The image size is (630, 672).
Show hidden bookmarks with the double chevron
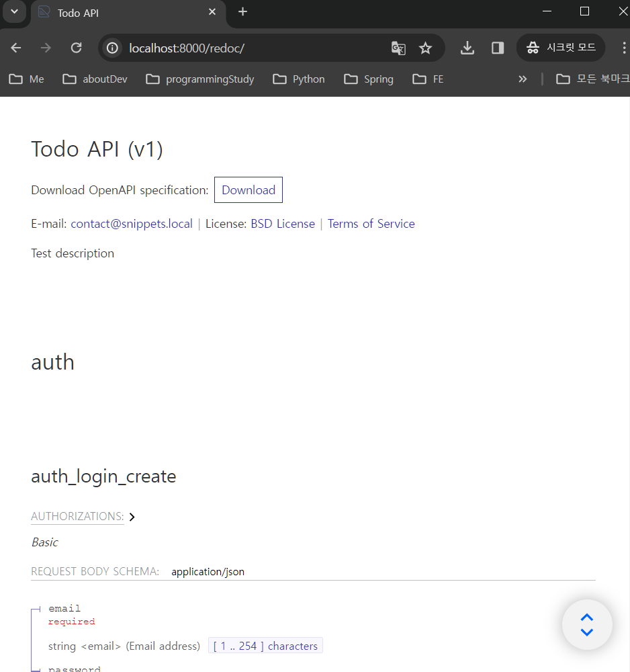click(523, 79)
